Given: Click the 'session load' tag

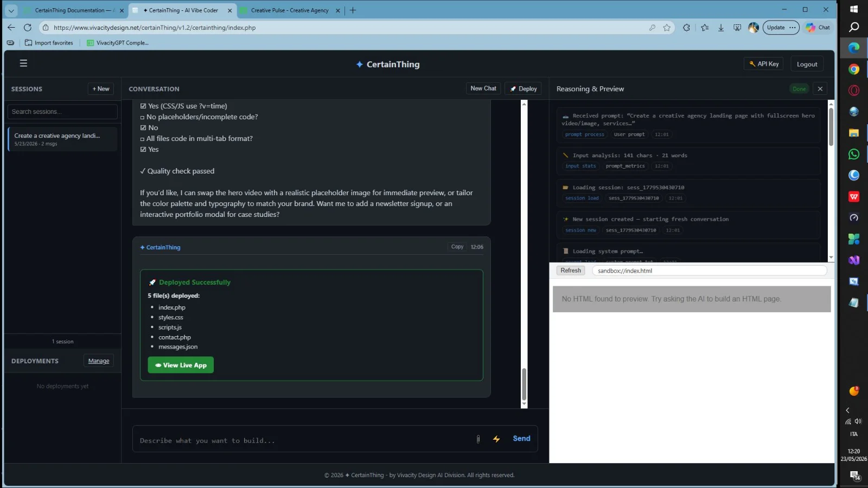Looking at the screenshot, I should 582,198.
